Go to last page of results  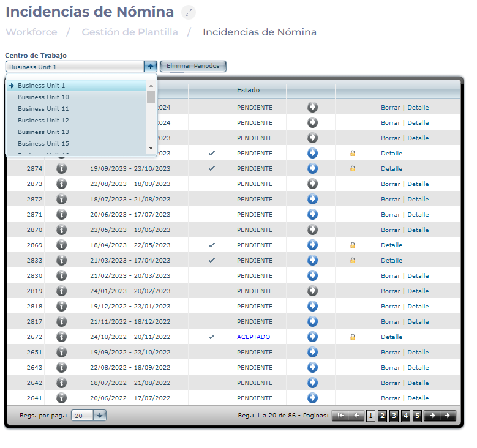point(449,416)
